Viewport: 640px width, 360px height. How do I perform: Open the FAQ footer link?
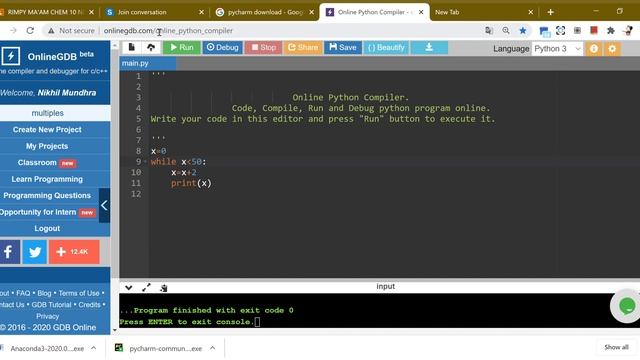[23, 293]
